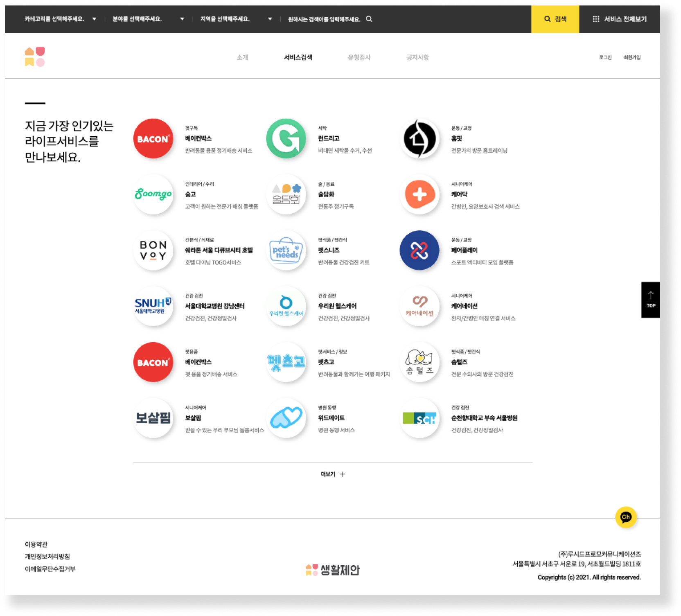Click description 전통주 정기구독
This screenshot has height=616, width=681.
[336, 207]
